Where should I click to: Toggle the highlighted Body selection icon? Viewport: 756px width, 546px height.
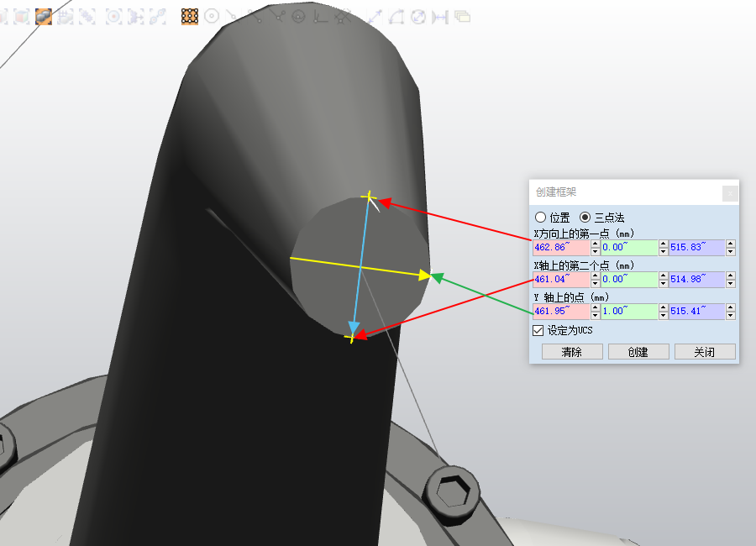pyautogui.click(x=44, y=17)
